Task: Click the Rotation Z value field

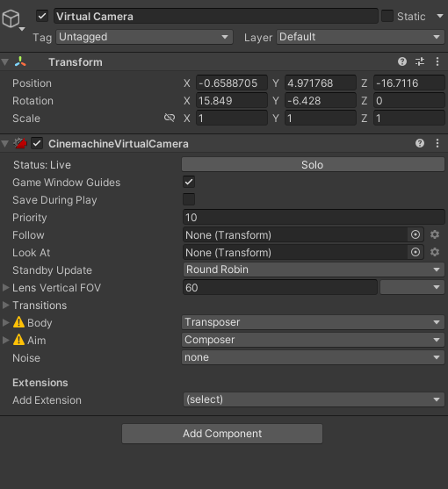Action: click(409, 100)
